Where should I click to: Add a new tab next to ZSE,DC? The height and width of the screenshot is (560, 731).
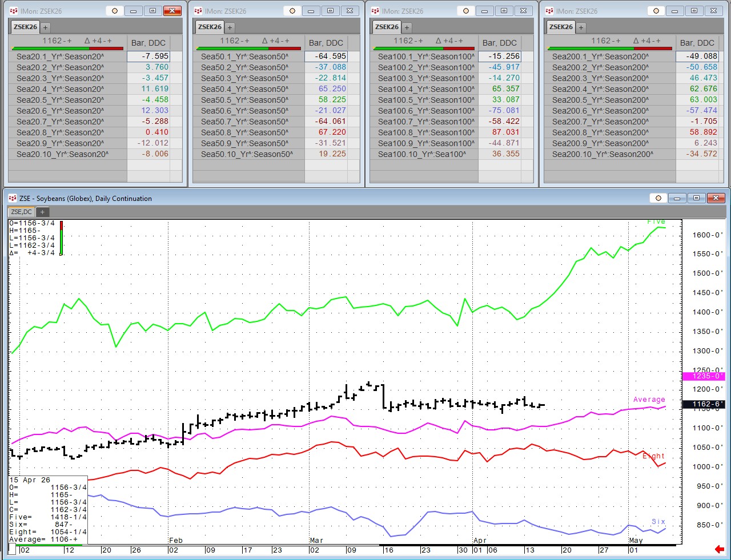point(42,212)
